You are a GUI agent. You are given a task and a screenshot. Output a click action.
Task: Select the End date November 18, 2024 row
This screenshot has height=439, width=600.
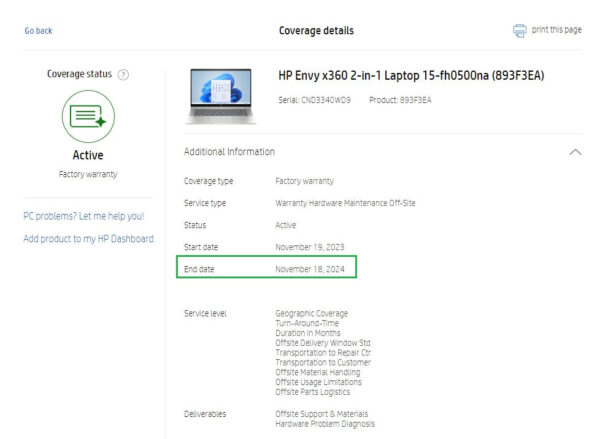[x=267, y=267]
